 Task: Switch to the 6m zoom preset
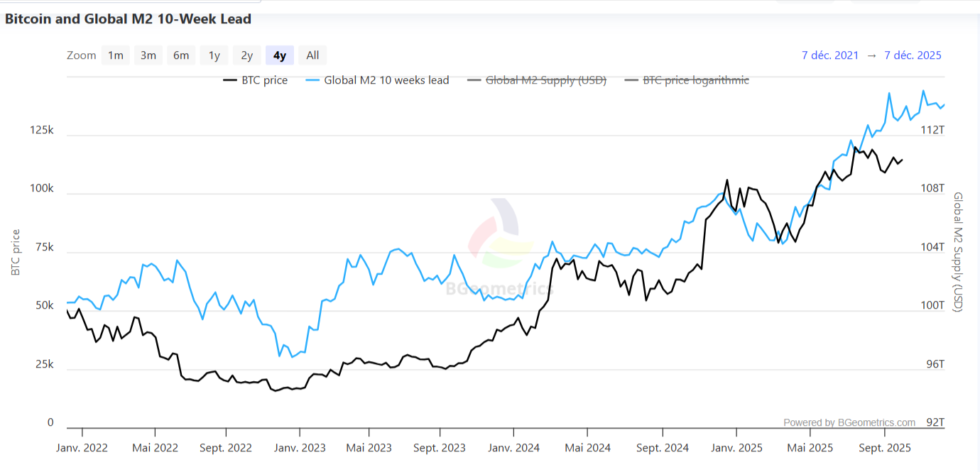click(x=181, y=55)
